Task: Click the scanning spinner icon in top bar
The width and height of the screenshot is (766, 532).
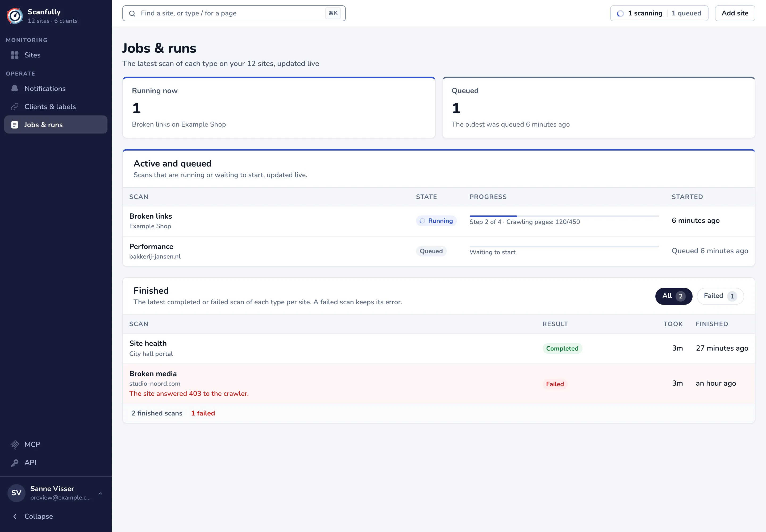Action: (x=620, y=13)
